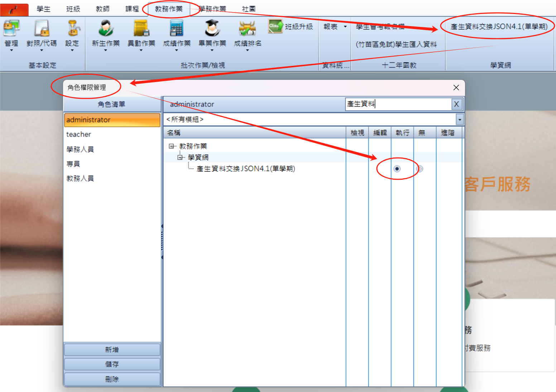Screen dimensions: 556x392
Task: Open the 新生作業 icon
Action: (x=106, y=29)
